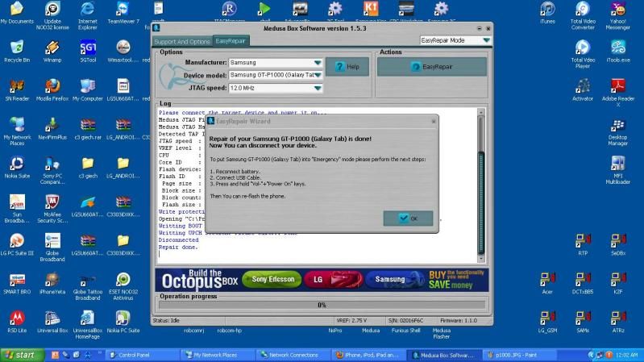Close the EasyRepair Wizard dialog
644x362 pixels.
coord(434,121)
